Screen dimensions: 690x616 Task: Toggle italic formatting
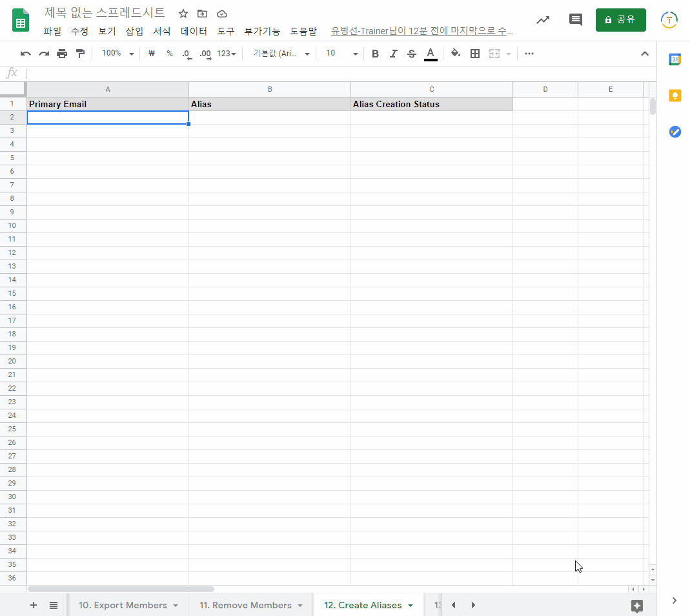click(393, 54)
